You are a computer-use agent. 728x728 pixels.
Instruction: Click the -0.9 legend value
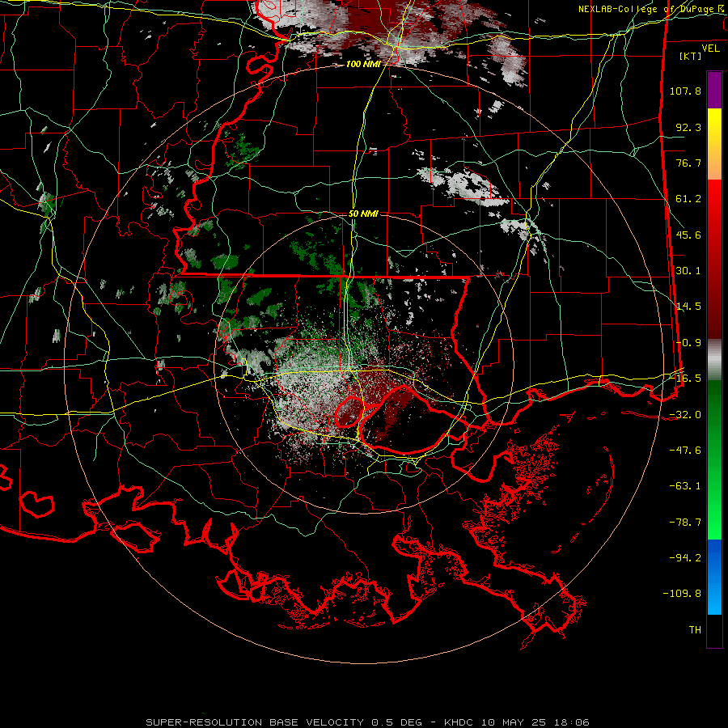[x=688, y=343]
